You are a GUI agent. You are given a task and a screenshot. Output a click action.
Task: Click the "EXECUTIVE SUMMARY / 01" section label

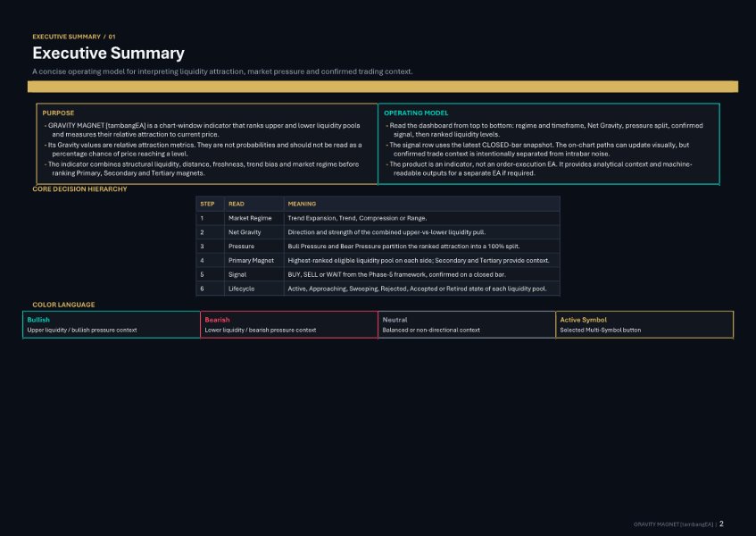[x=74, y=37]
